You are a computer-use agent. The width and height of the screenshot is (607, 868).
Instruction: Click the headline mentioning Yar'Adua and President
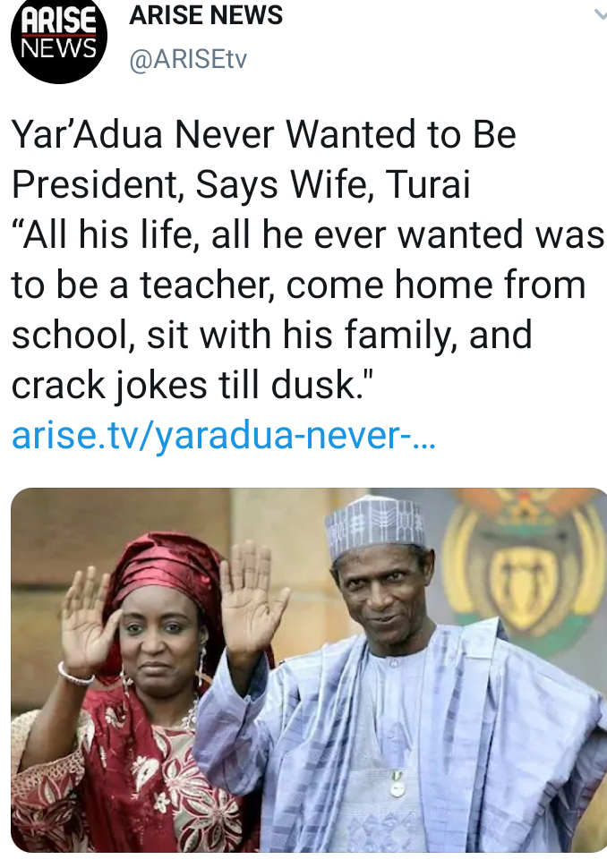click(263, 137)
